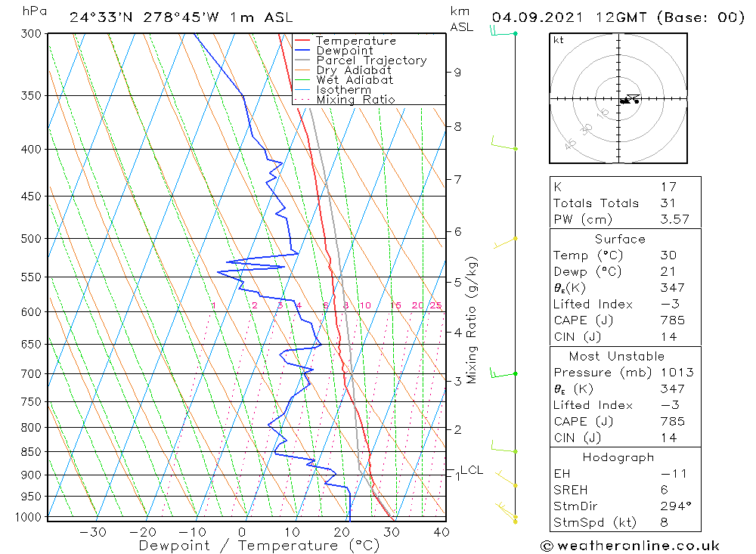This screenshot has width=756, height=554.
Task: Click the 45 ring label in hodograph
Action: [x=570, y=144]
